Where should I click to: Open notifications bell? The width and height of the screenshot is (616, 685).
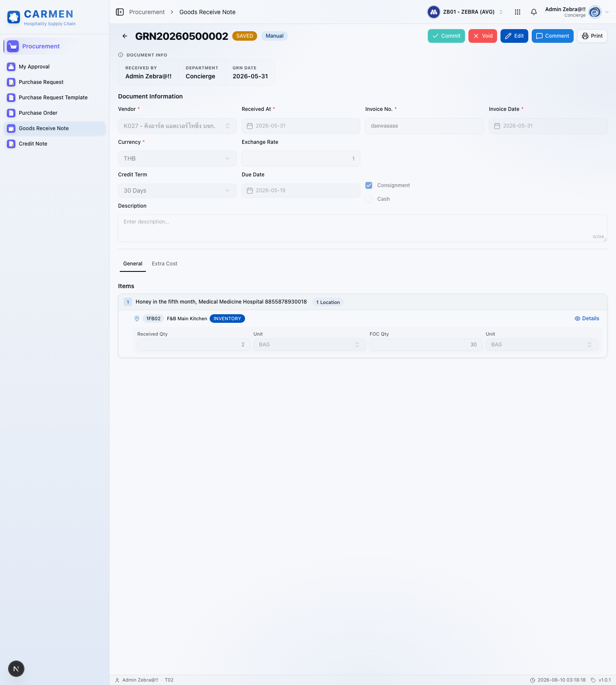coord(534,12)
